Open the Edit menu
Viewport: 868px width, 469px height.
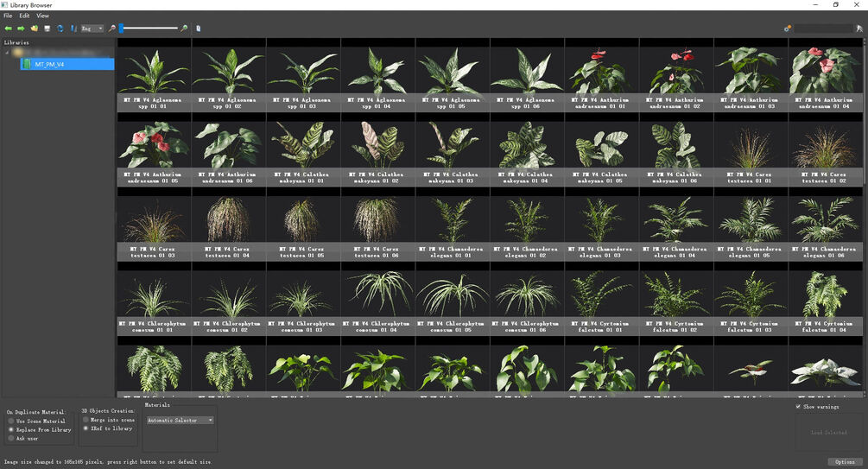(24, 16)
